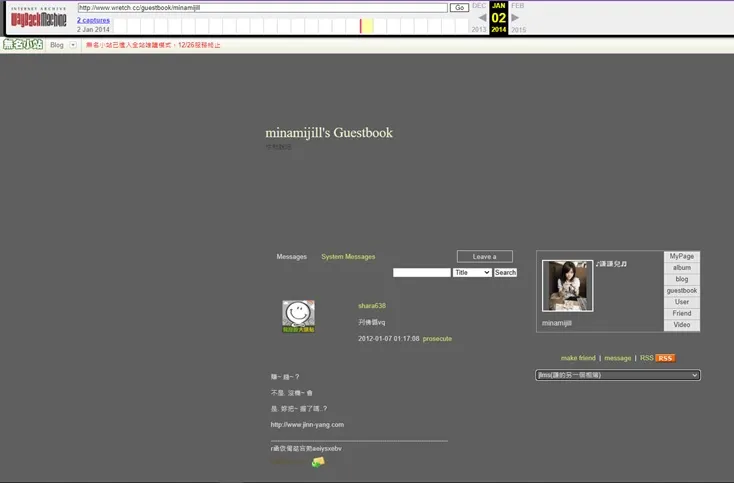Click the http://www.jinn-yang.com text
The width and height of the screenshot is (734, 483).
click(307, 424)
